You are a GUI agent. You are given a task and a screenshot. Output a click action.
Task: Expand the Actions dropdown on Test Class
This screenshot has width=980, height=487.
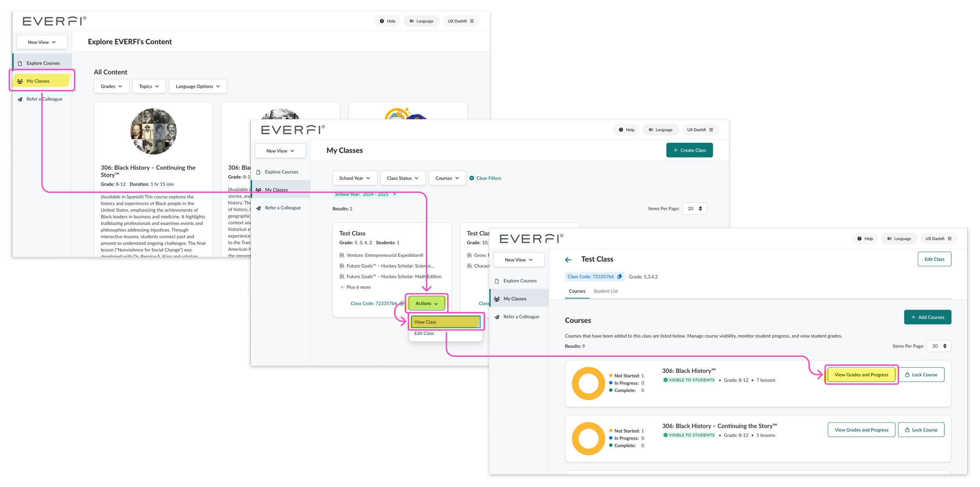pyautogui.click(x=426, y=303)
